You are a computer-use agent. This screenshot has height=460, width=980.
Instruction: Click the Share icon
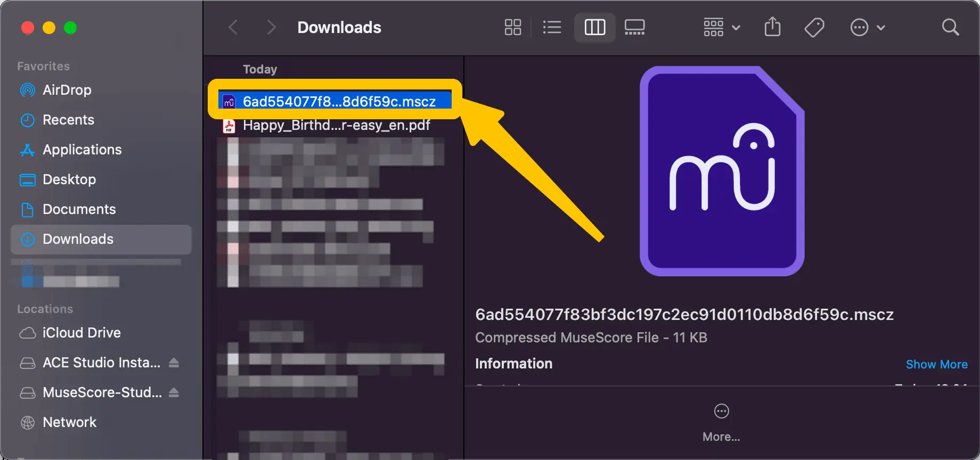point(772,27)
